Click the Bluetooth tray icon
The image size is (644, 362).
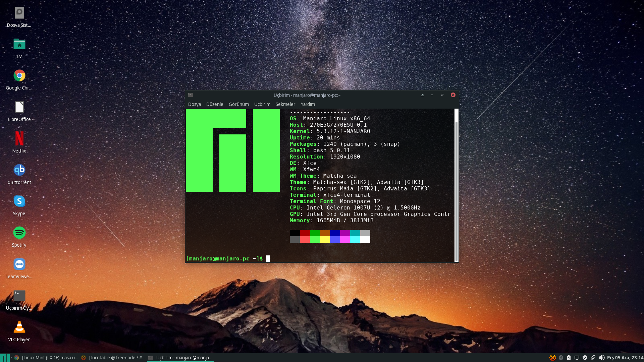click(561, 358)
